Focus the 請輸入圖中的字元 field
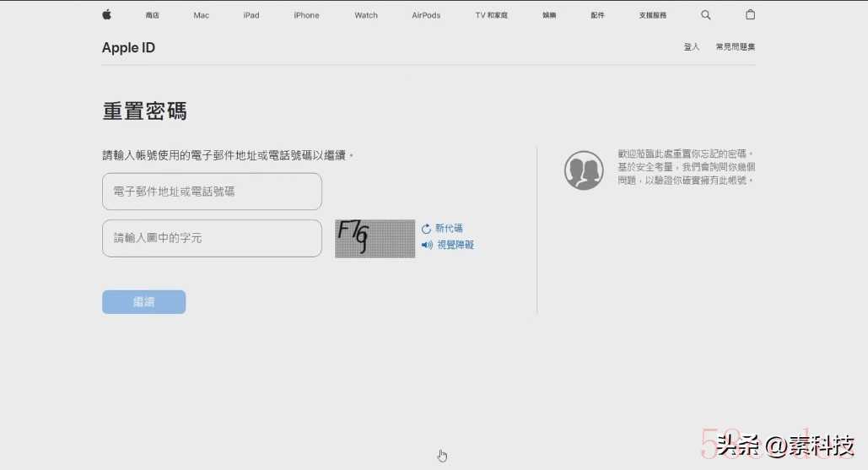868x470 pixels. [212, 239]
